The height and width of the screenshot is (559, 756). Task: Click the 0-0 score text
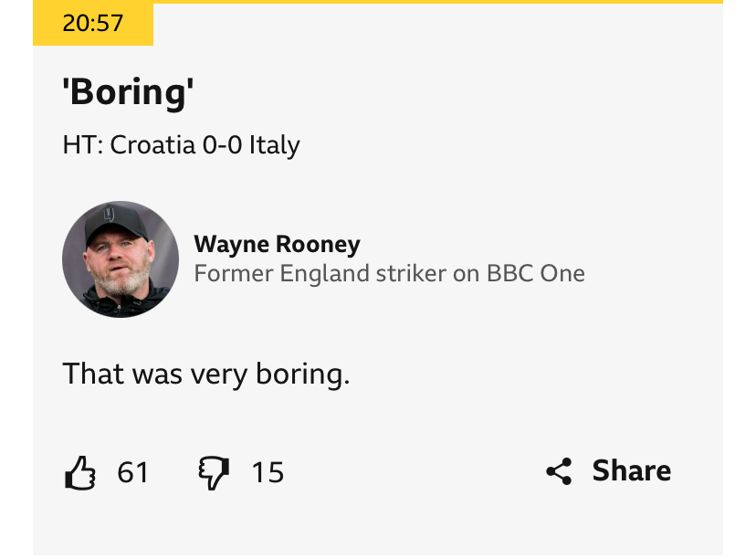pos(222,144)
